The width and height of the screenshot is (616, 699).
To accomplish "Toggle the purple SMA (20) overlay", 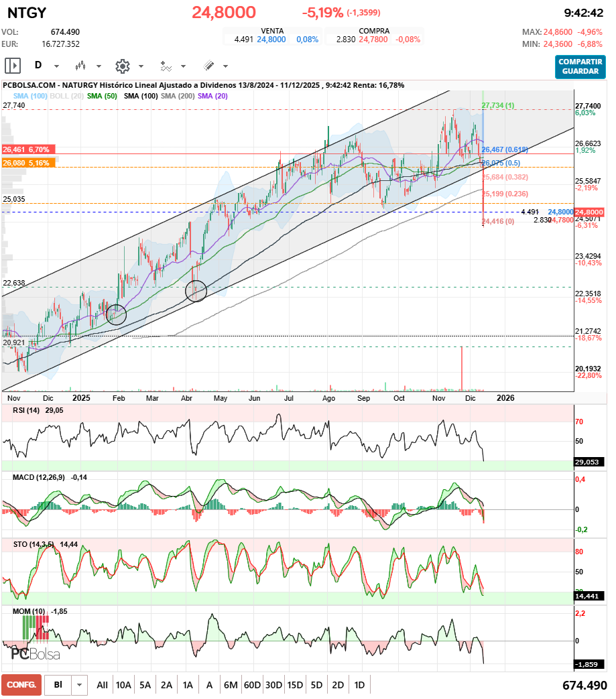I will point(213,97).
